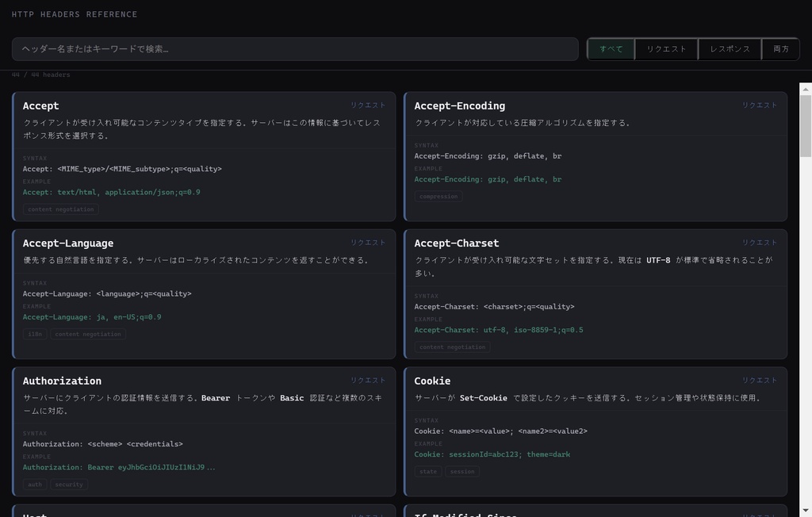Click the scrollbar down arrow
Image resolution: width=812 pixels, height=517 pixels.
tap(806, 511)
